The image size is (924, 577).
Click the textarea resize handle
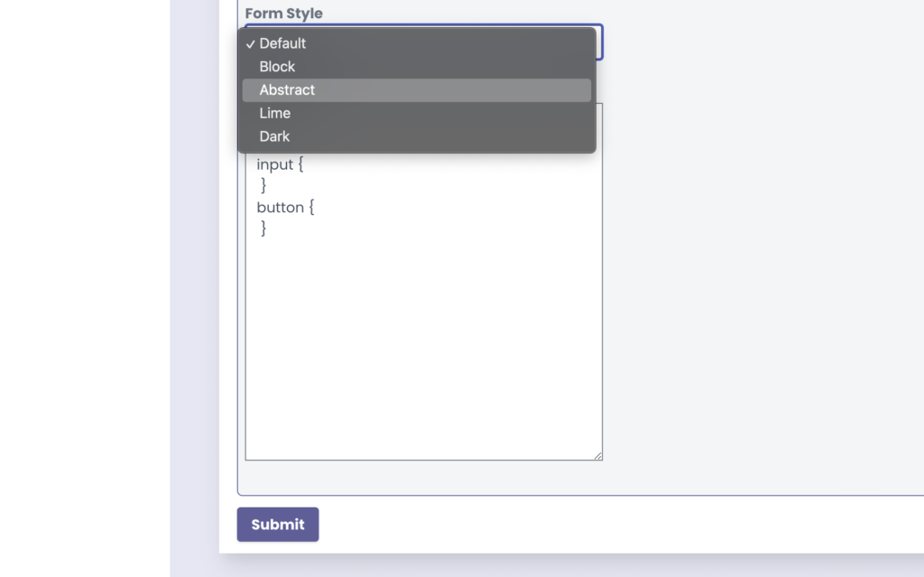click(x=597, y=456)
